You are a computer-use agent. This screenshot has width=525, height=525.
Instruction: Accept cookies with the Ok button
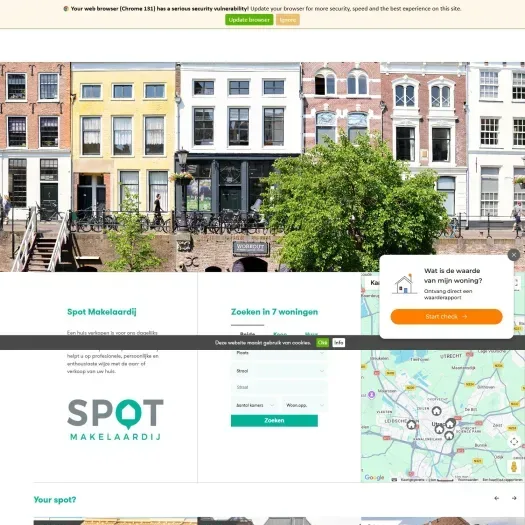pos(322,343)
